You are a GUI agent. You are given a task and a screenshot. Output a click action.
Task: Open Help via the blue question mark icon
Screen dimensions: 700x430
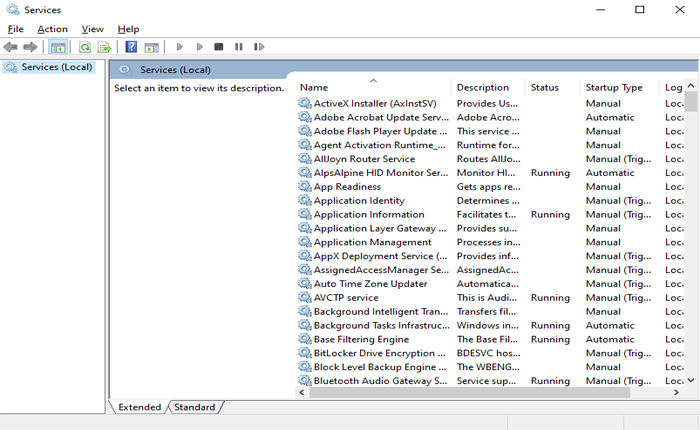pos(131,47)
